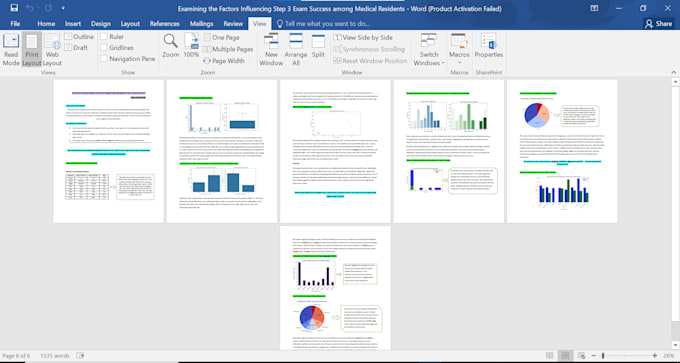
Task: Switch to the Insert tab
Action: (73, 24)
